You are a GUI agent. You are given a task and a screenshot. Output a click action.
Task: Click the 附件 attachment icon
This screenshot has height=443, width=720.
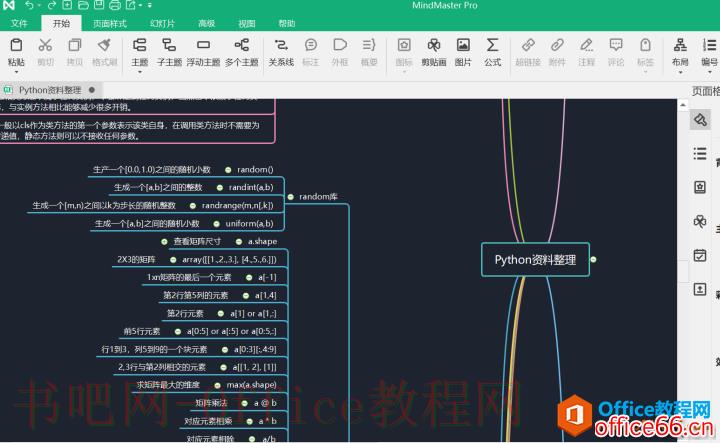(557, 45)
